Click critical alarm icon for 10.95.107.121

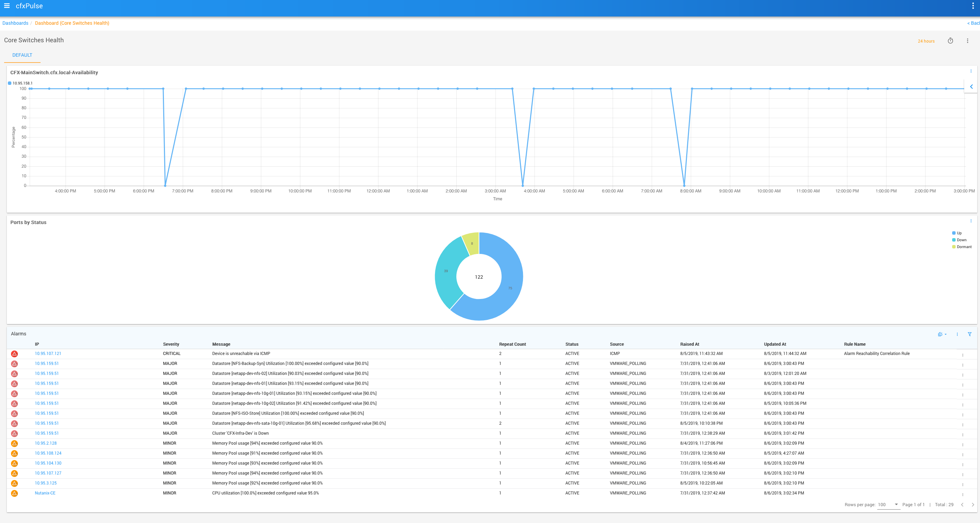tap(14, 354)
